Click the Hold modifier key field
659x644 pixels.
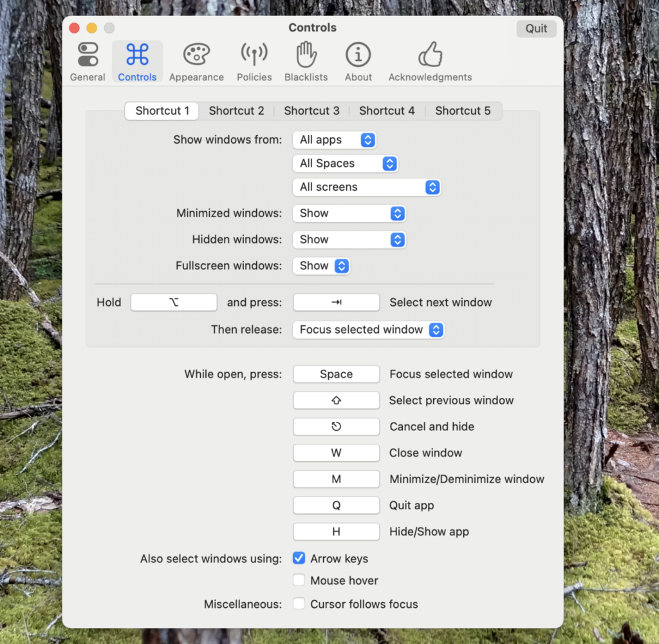pyautogui.click(x=174, y=303)
